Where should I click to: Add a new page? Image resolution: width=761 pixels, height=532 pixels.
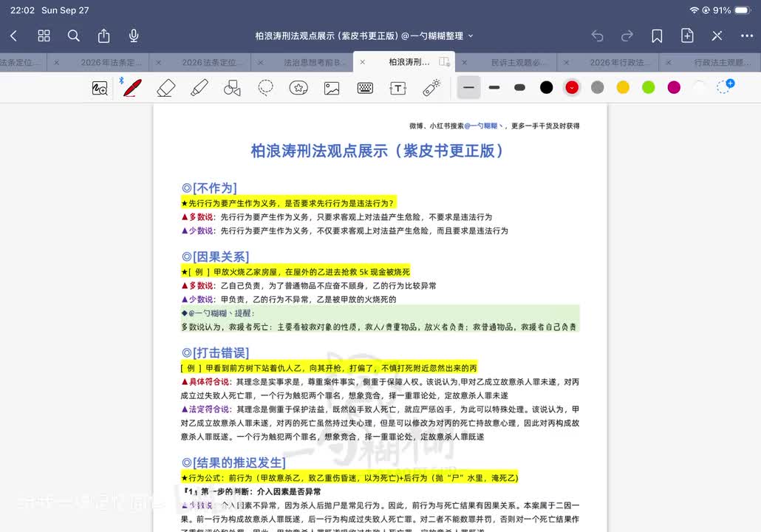click(x=687, y=35)
